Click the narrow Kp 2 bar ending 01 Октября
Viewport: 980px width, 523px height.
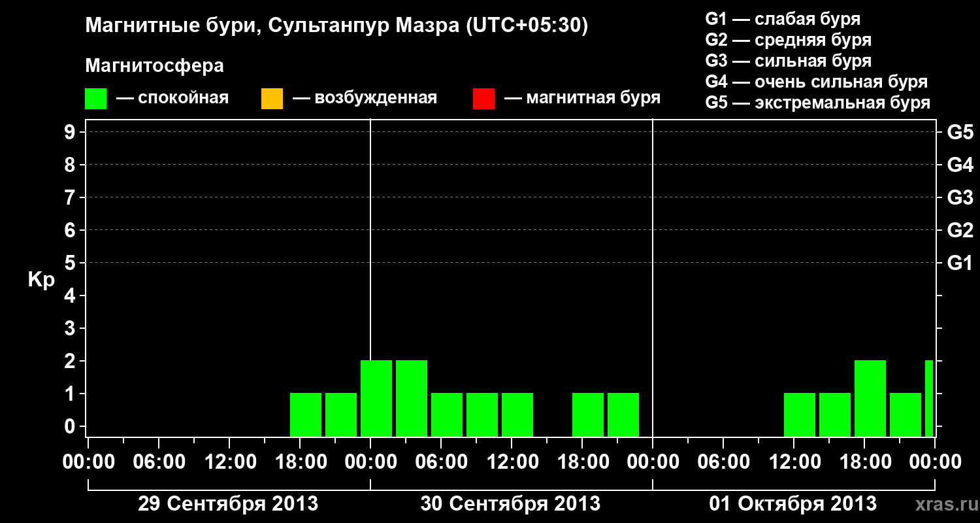[929, 398]
